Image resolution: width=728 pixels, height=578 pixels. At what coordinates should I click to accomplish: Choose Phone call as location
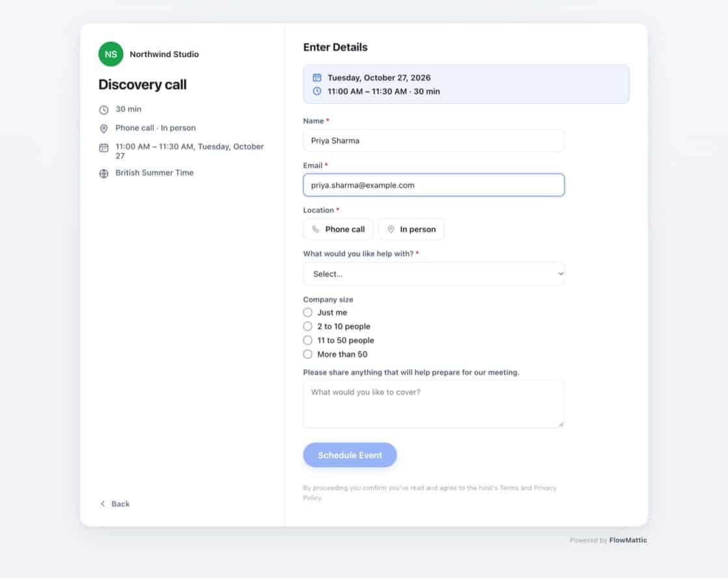pyautogui.click(x=338, y=230)
